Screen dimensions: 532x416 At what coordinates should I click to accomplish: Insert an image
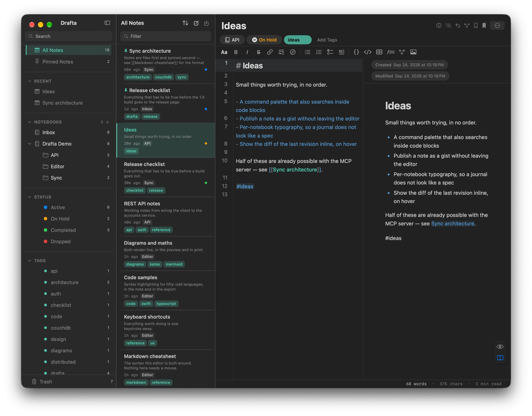tap(413, 52)
